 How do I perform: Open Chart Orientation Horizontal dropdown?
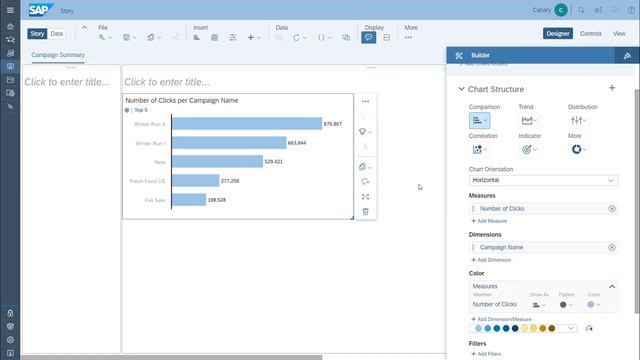[543, 180]
